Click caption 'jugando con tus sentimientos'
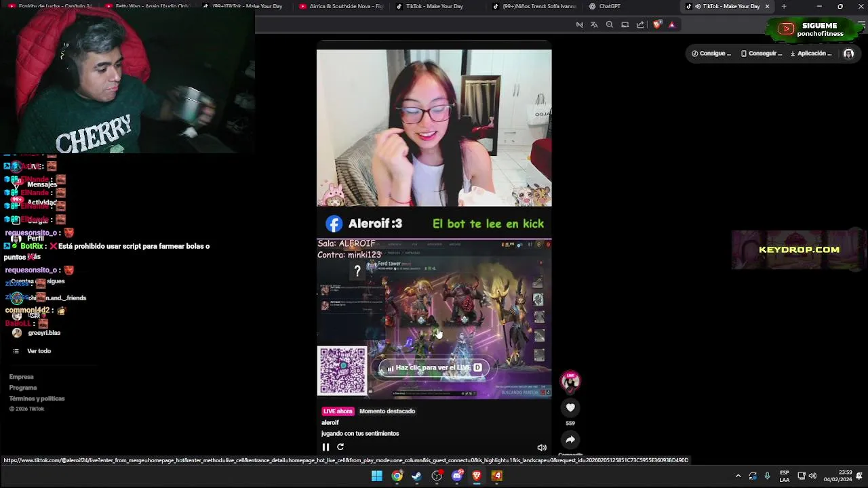This screenshot has height=488, width=868. tap(360, 434)
